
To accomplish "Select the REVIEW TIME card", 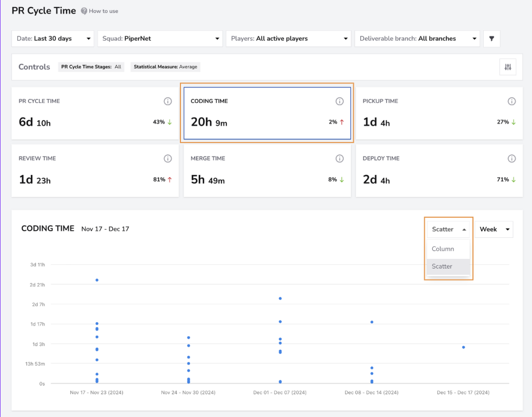I will point(95,171).
